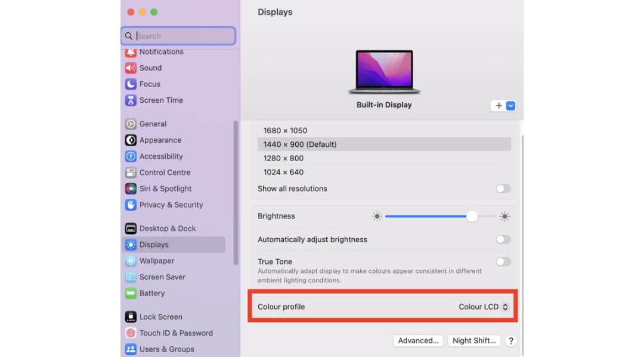Image resolution: width=644 pixels, height=357 pixels.
Task: Open the Screen Time hourglass icon
Action: (131, 100)
